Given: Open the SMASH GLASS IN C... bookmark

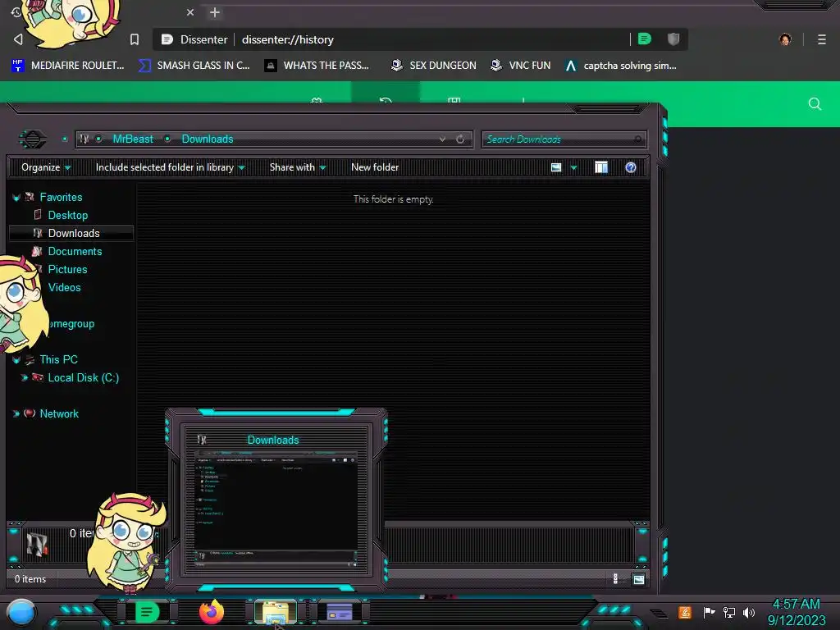Looking at the screenshot, I should tap(194, 66).
